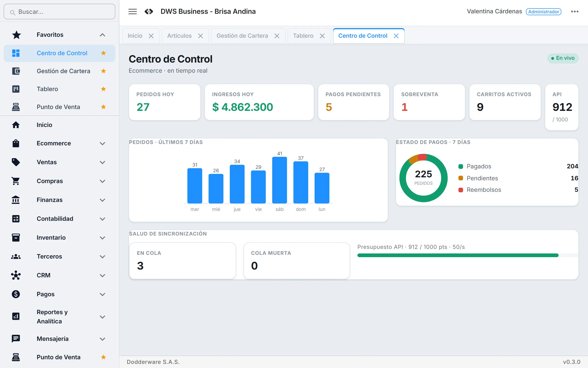
Task: Expand the Ecommerce menu chevron
Action: click(102, 143)
